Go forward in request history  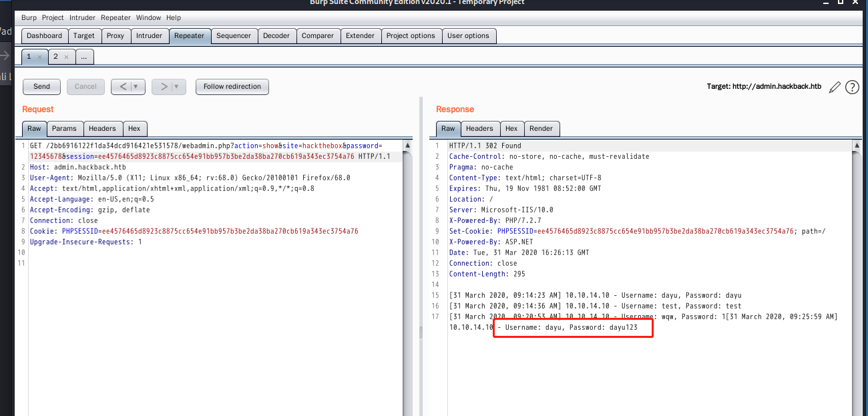pos(162,86)
